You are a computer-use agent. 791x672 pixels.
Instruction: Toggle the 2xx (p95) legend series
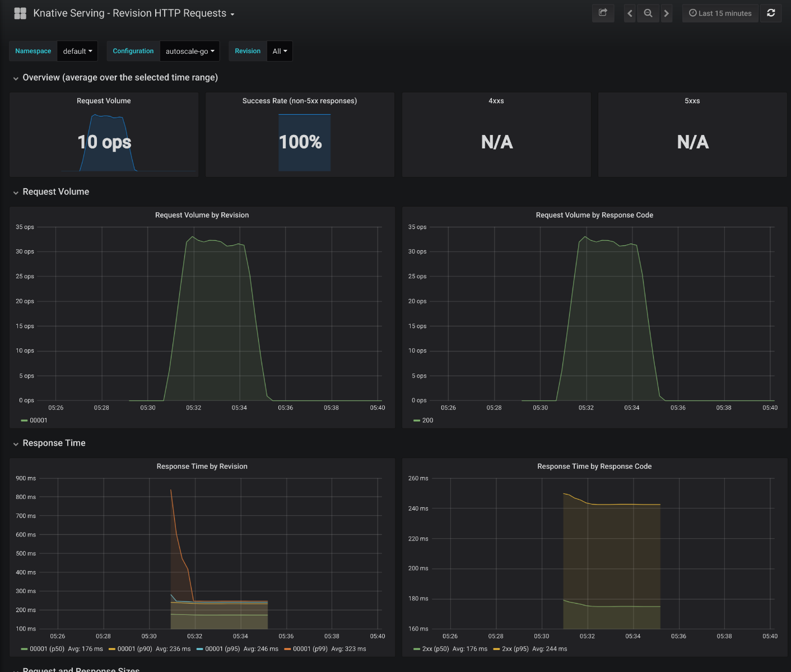pyautogui.click(x=515, y=648)
